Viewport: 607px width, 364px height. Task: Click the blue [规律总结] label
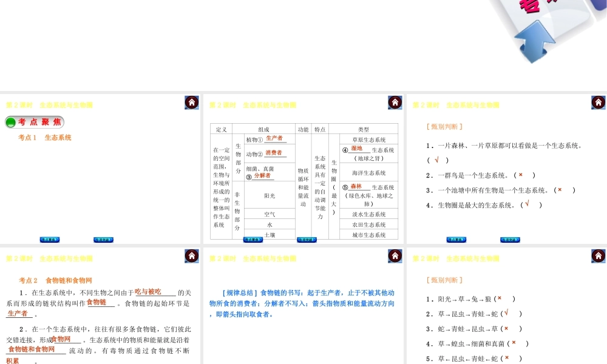tap(240, 293)
